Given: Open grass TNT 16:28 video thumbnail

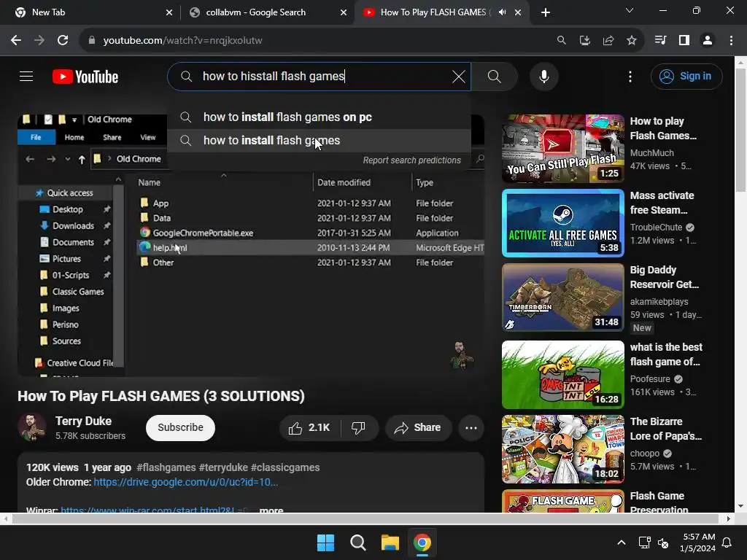Looking at the screenshot, I should 562,375.
